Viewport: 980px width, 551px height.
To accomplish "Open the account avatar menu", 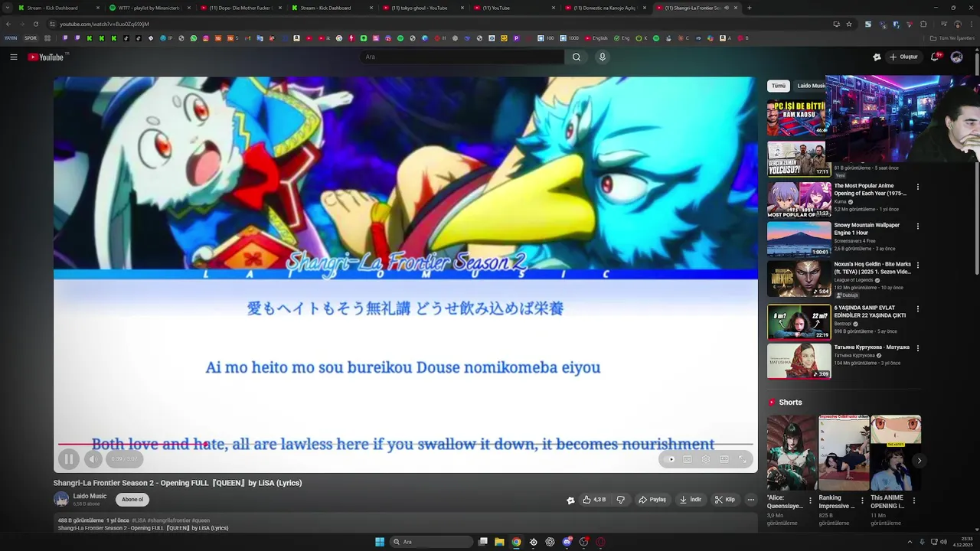I will [956, 57].
